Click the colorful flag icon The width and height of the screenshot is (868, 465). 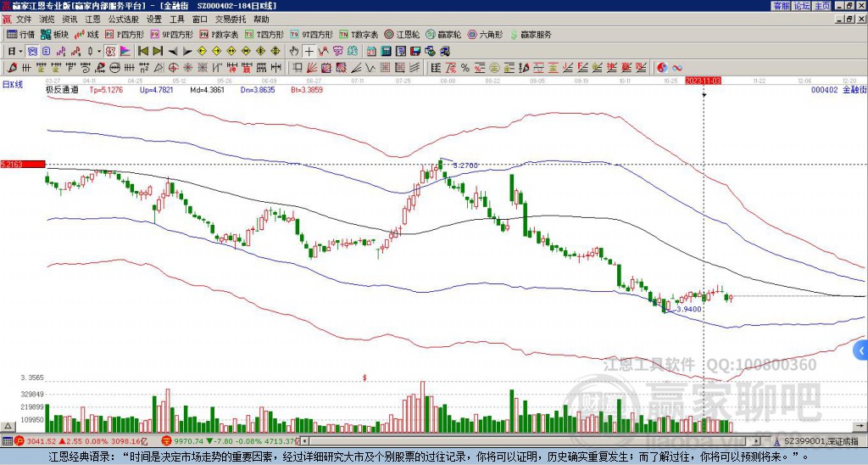tap(125, 51)
